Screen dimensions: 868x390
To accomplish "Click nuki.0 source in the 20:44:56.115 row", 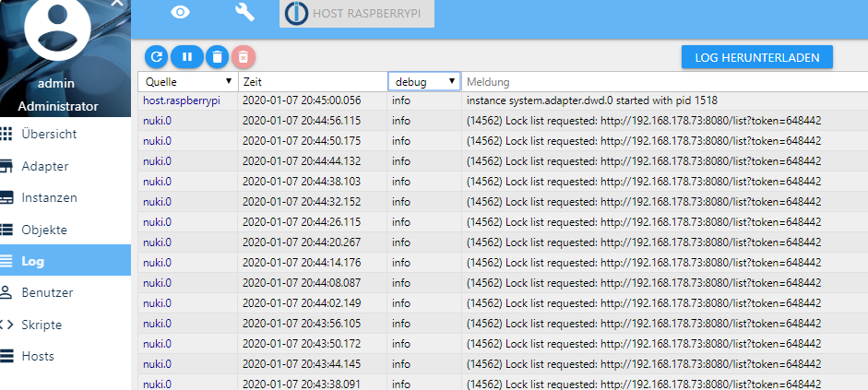I will click(x=157, y=121).
